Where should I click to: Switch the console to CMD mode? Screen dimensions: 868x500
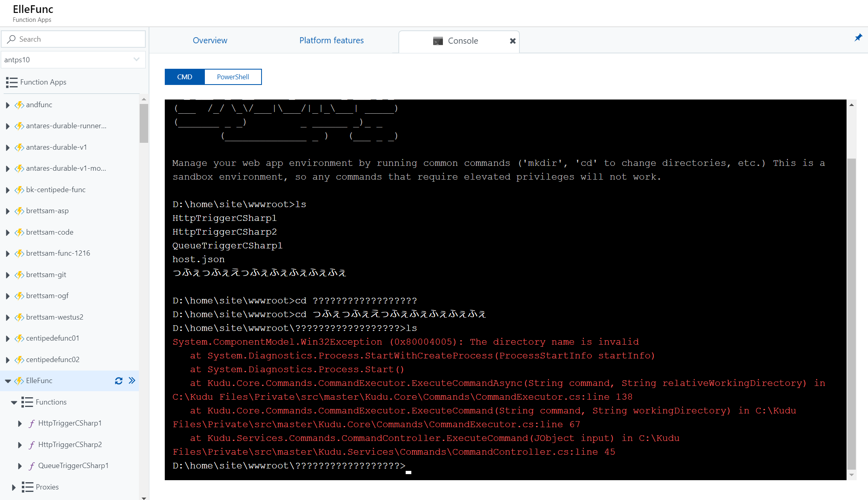184,76
